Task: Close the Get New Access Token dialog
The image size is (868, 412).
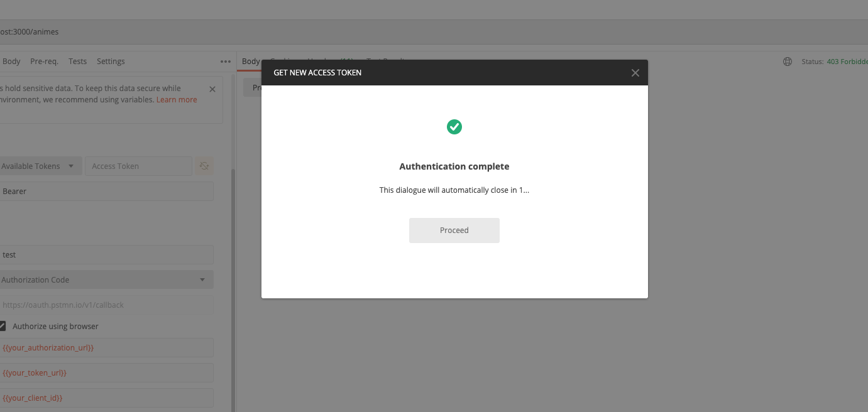Action: pos(635,73)
